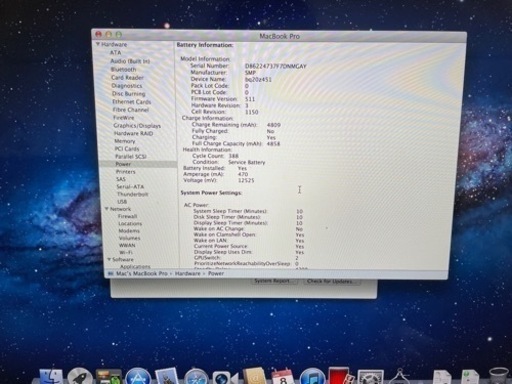This screenshot has width=512, height=384.
Task: Select Volumes under Network
Action: 130,238
